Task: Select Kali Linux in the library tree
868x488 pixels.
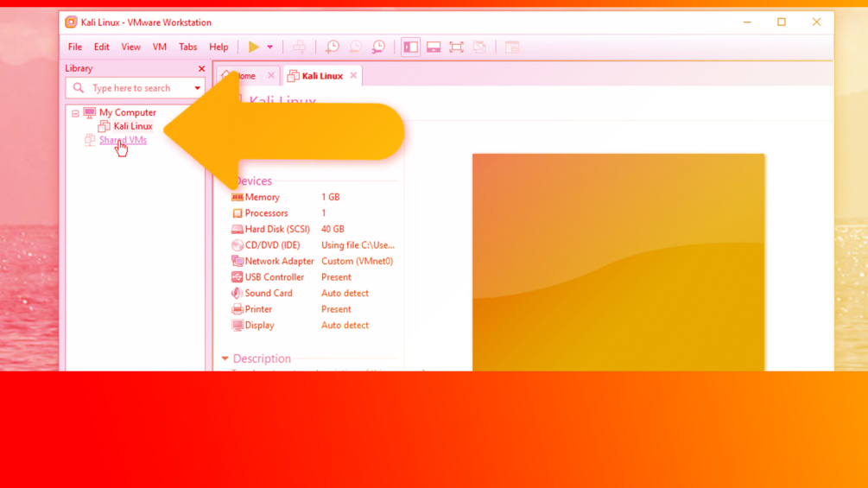Action: click(x=133, y=126)
